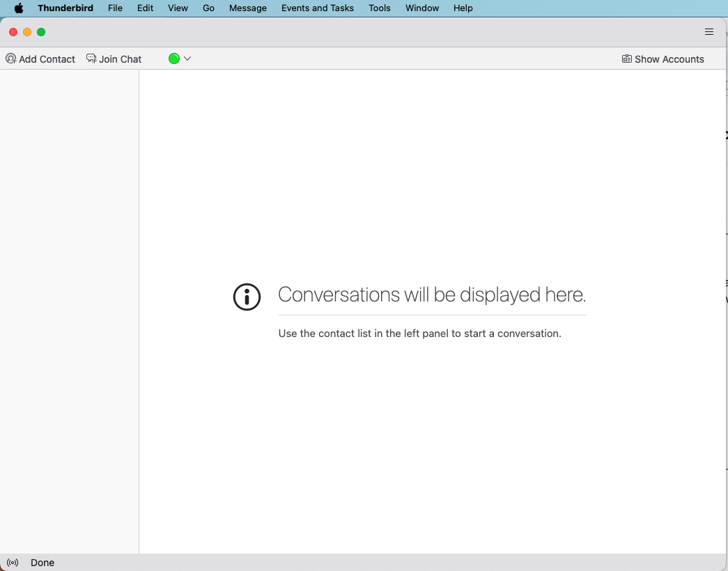Screen dimensions: 728x571
Task: Open the Apple menu
Action: pos(19,8)
